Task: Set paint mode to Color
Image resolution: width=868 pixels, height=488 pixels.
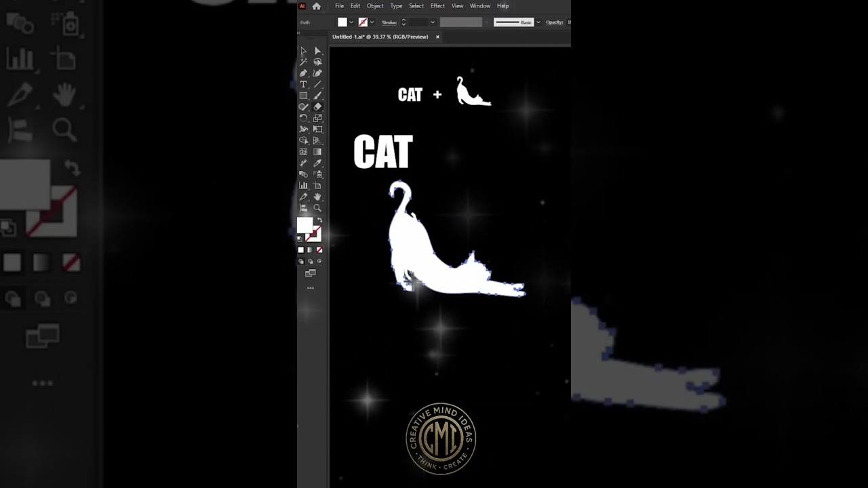Action: tap(301, 250)
